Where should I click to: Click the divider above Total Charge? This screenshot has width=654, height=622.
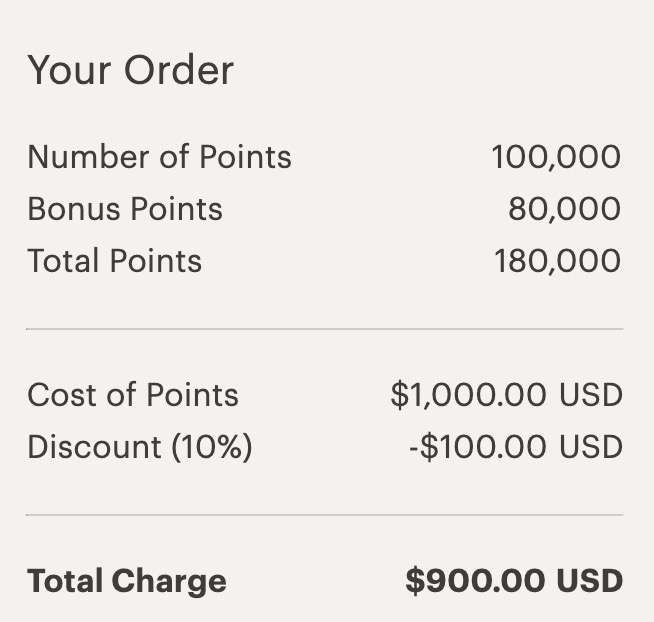tap(324, 515)
